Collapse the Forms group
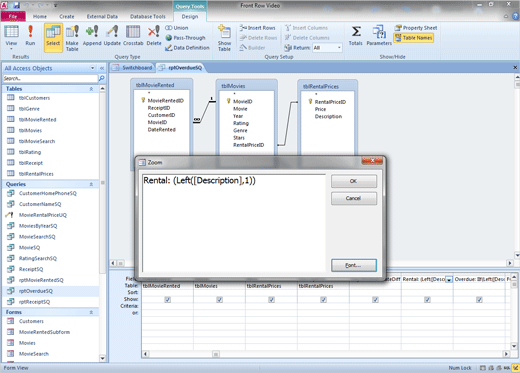Viewport: 520px width, 373px height. pyautogui.click(x=91, y=312)
